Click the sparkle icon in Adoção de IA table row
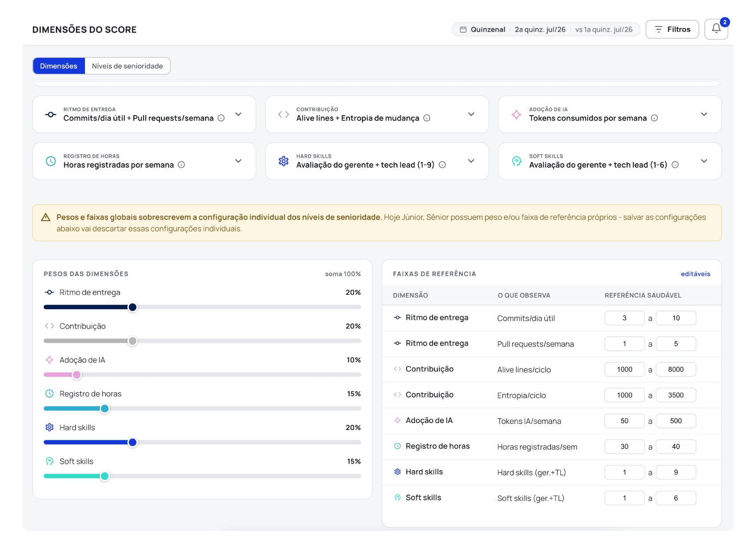This screenshot has width=756, height=552. click(398, 420)
